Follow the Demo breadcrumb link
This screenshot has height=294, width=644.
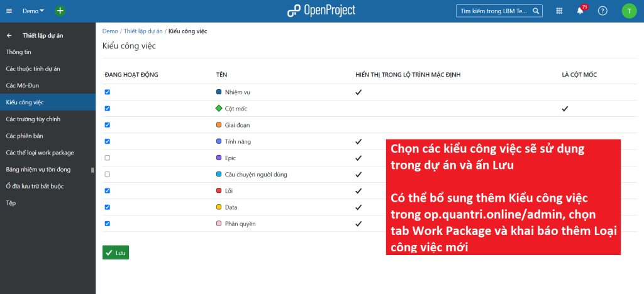110,31
